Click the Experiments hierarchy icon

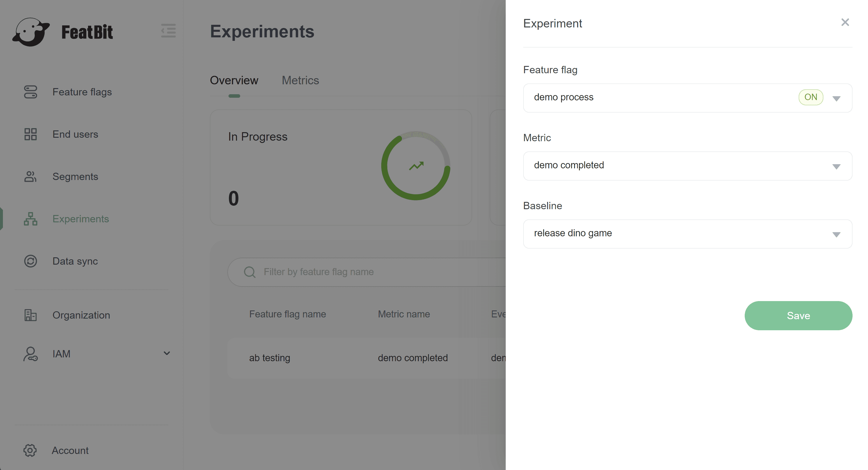coord(30,219)
